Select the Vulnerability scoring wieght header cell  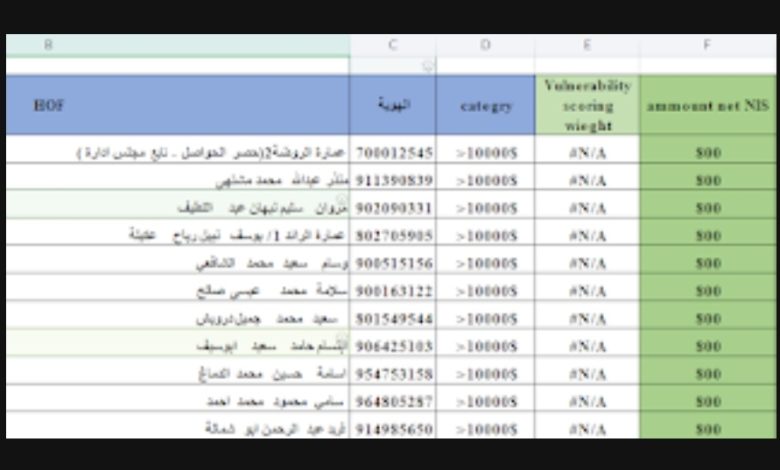coord(587,105)
